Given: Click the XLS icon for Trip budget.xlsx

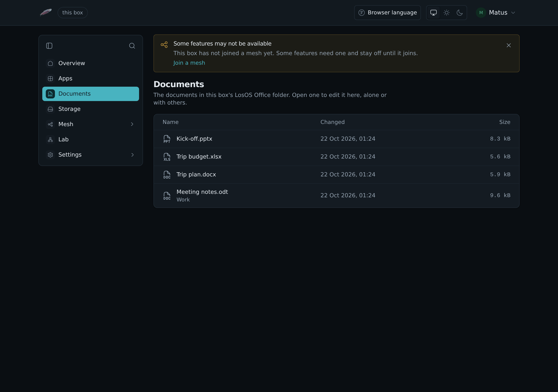Looking at the screenshot, I should click(x=167, y=157).
